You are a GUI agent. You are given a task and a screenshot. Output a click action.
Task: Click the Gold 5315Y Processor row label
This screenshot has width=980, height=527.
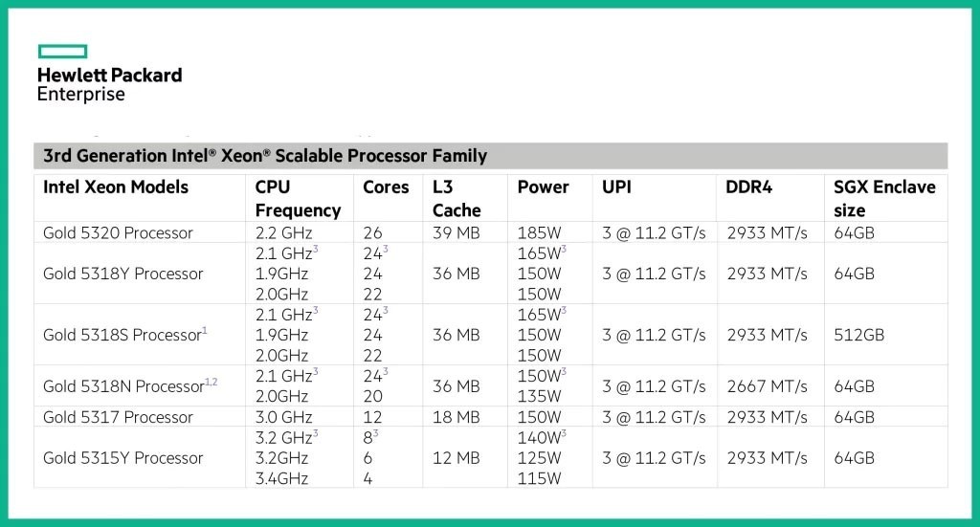123,458
